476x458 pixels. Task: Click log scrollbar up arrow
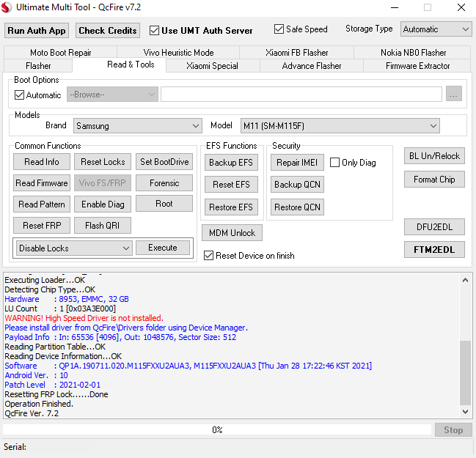(465, 280)
